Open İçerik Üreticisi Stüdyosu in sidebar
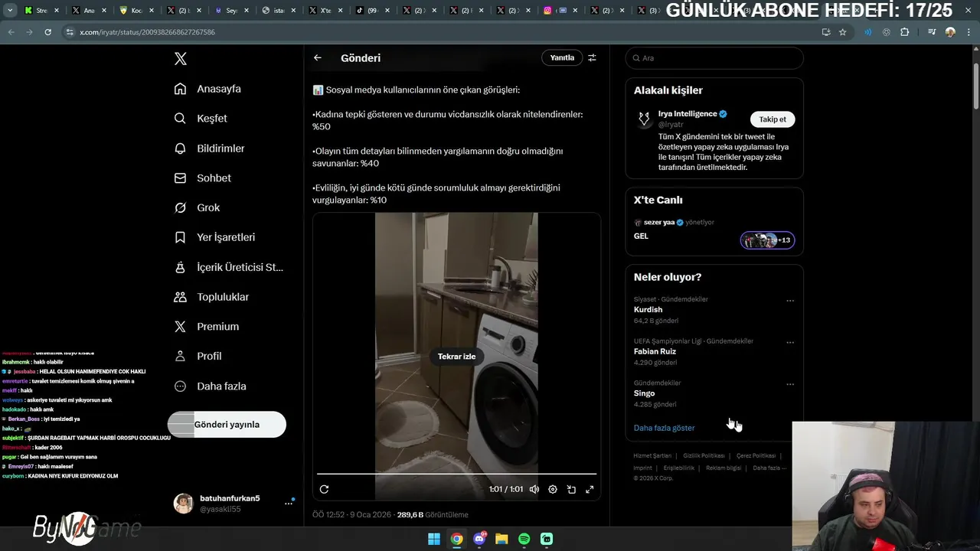This screenshot has height=551, width=980. [x=228, y=267]
